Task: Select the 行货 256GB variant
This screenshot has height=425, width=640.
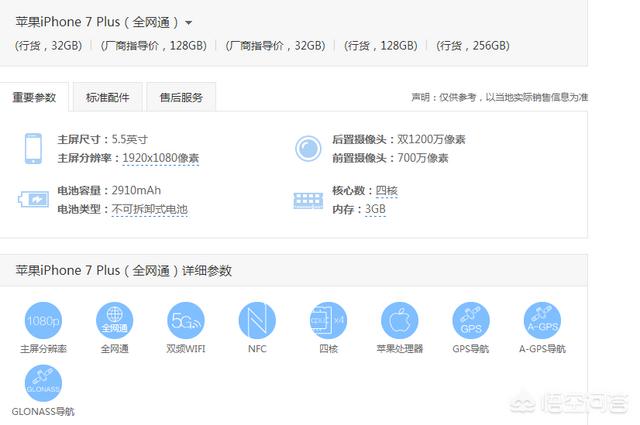Action: [x=473, y=45]
